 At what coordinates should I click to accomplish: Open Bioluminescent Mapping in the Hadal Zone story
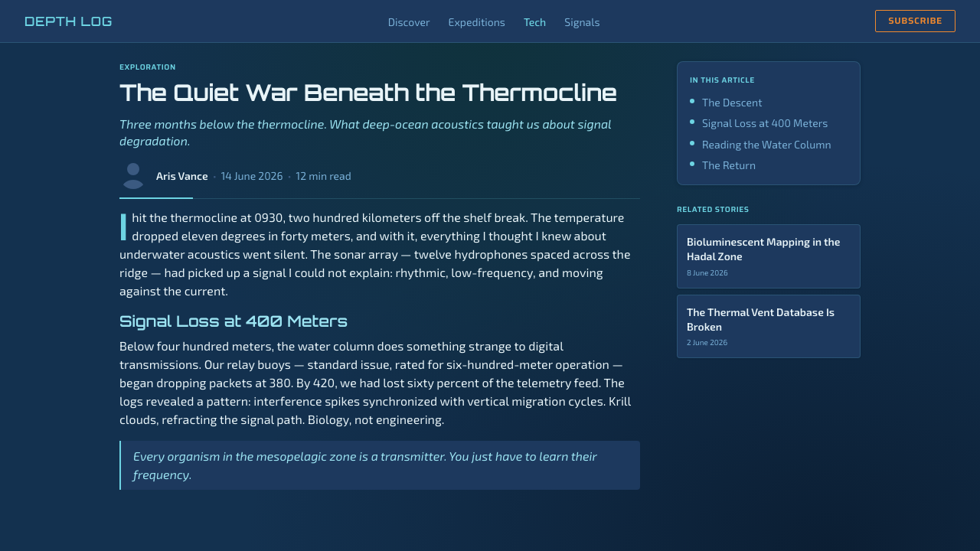pyautogui.click(x=769, y=256)
